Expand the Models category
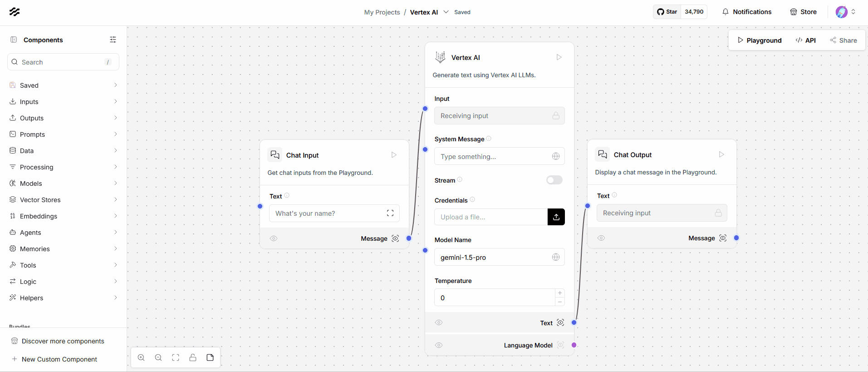This screenshot has height=372, width=868. coord(63,184)
